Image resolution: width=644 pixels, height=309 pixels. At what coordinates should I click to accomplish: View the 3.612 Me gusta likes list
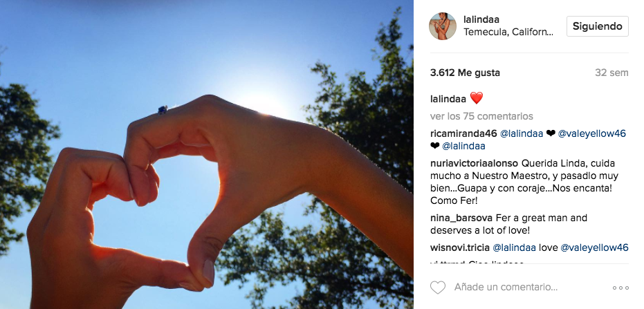point(465,73)
